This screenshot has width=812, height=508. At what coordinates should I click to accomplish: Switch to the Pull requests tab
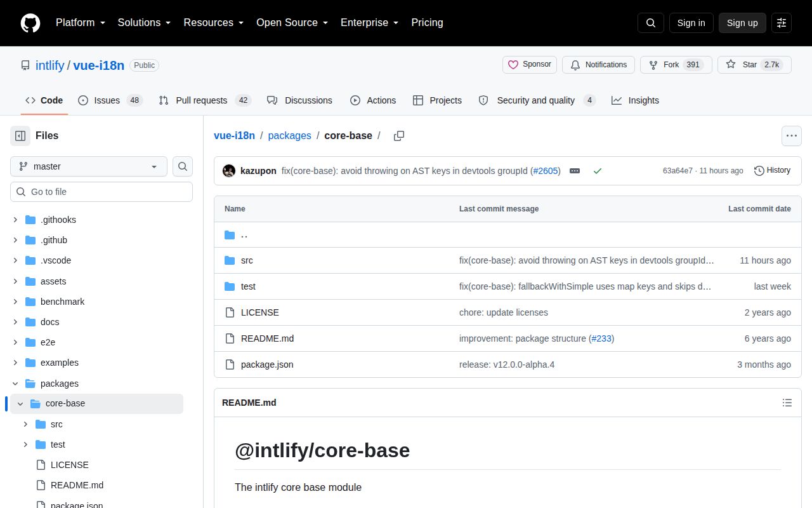click(x=205, y=100)
